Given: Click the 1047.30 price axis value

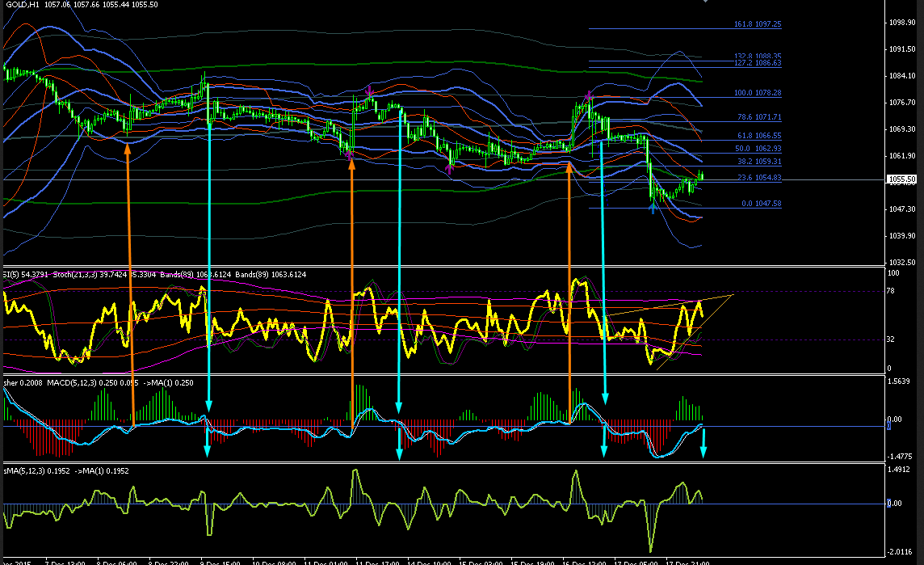Looking at the screenshot, I should [902, 209].
